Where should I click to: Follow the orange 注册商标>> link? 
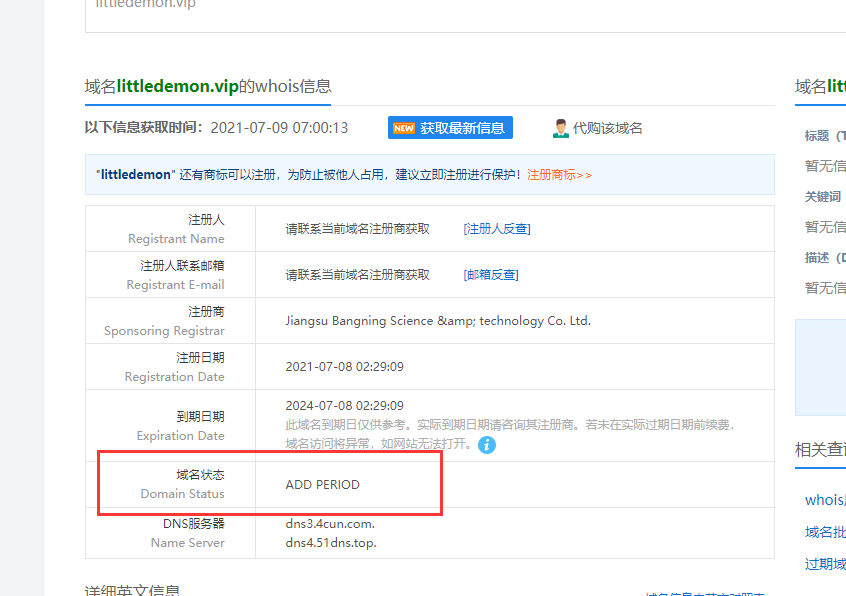point(559,174)
